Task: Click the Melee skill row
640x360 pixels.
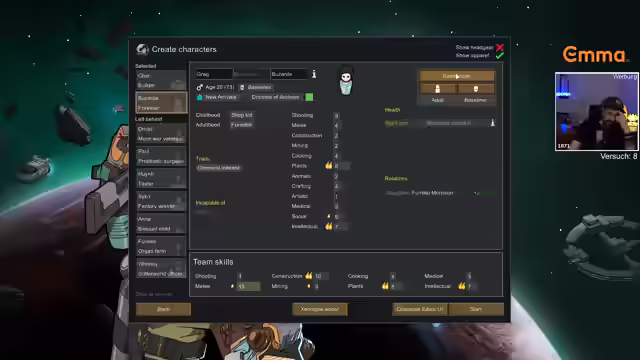Action: click(x=320, y=125)
